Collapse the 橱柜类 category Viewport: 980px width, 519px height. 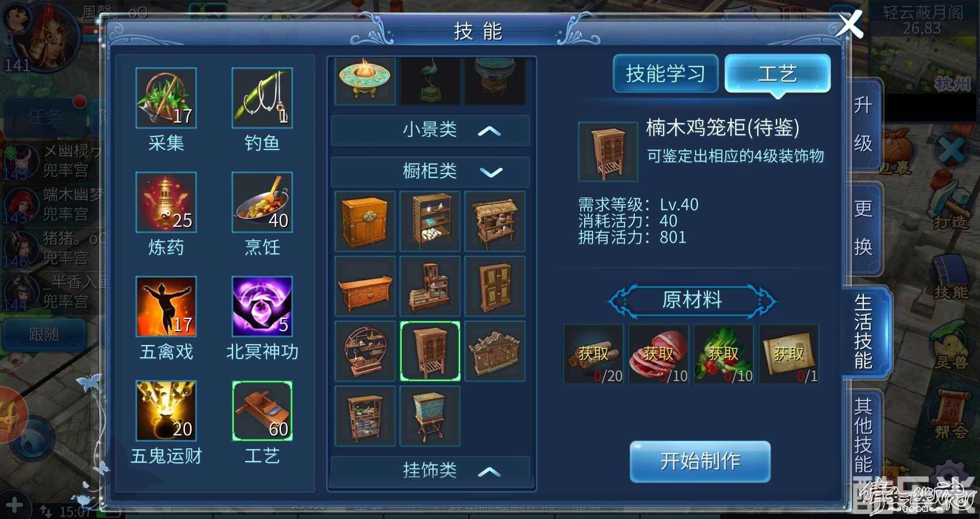pos(430,172)
